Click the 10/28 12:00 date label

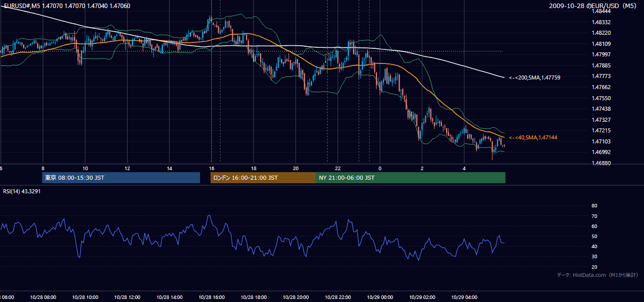(x=127, y=297)
